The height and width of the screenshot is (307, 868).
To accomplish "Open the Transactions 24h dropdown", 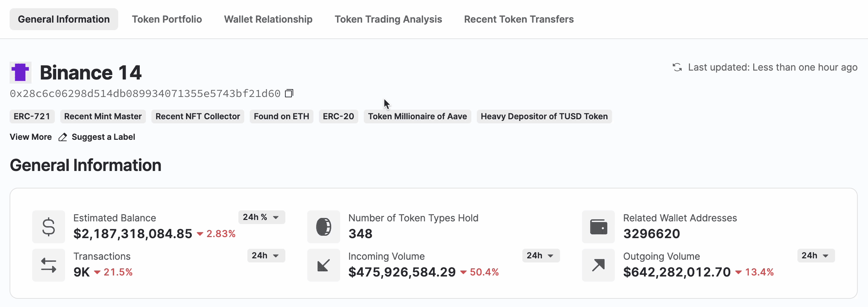I will pos(266,256).
